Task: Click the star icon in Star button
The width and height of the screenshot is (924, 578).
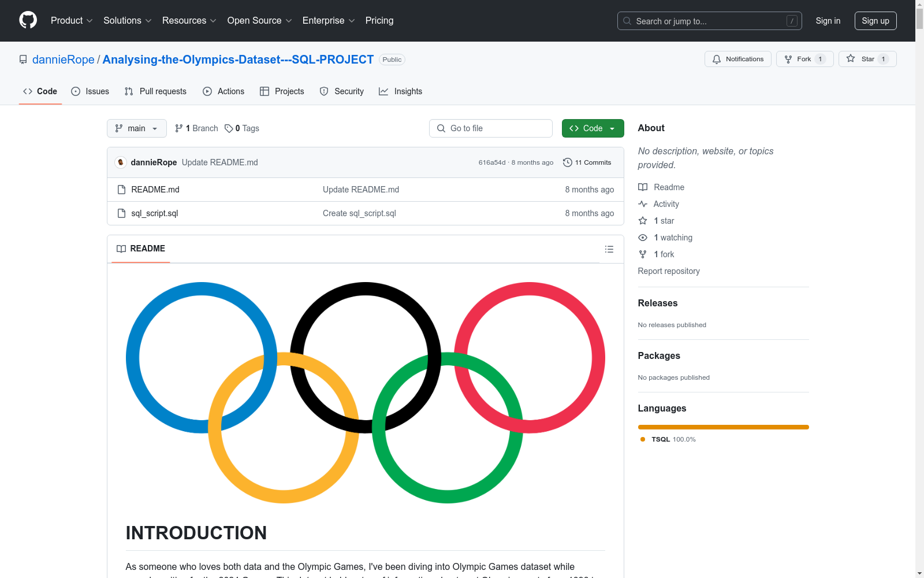Action: (x=851, y=58)
